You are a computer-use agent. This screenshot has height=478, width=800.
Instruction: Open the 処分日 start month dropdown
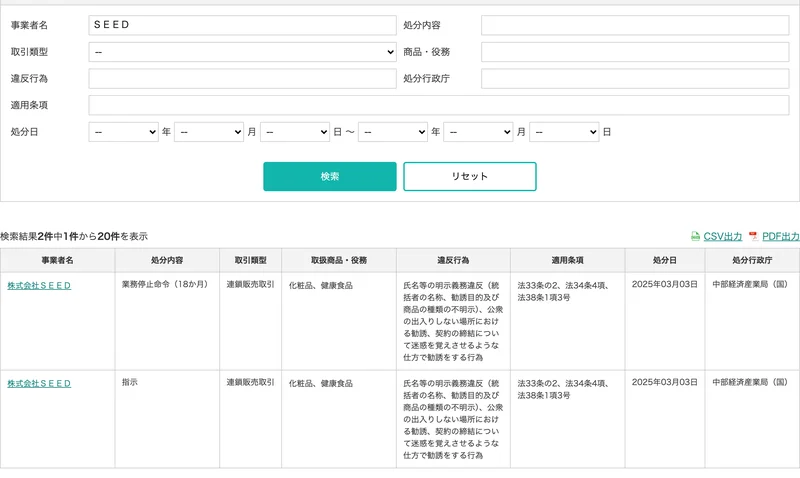[x=209, y=132]
